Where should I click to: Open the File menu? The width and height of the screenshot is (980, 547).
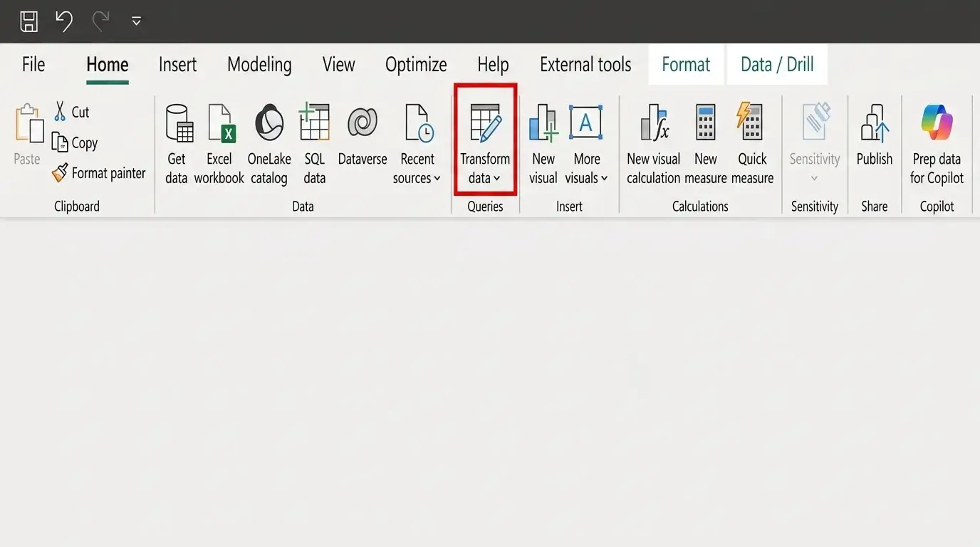pyautogui.click(x=33, y=65)
